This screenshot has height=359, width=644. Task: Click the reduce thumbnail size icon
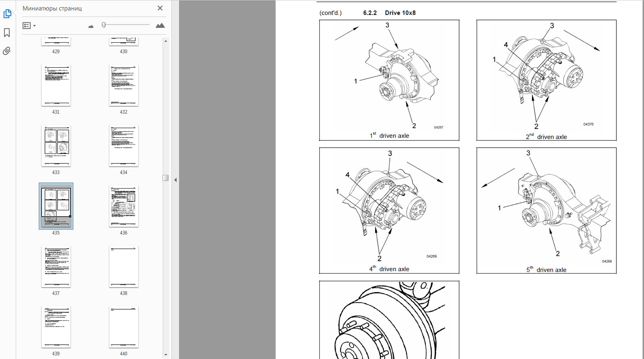click(91, 26)
